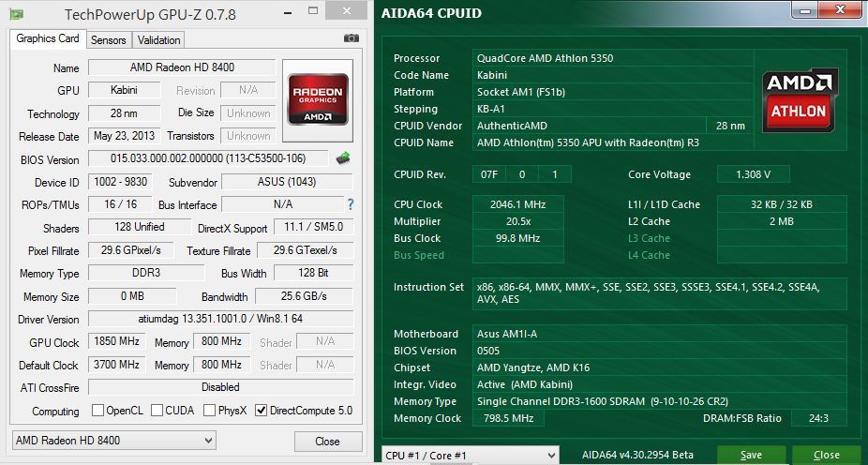Click the Radeon Graphics logo in GPU-Z
The image size is (868, 465).
click(318, 99)
